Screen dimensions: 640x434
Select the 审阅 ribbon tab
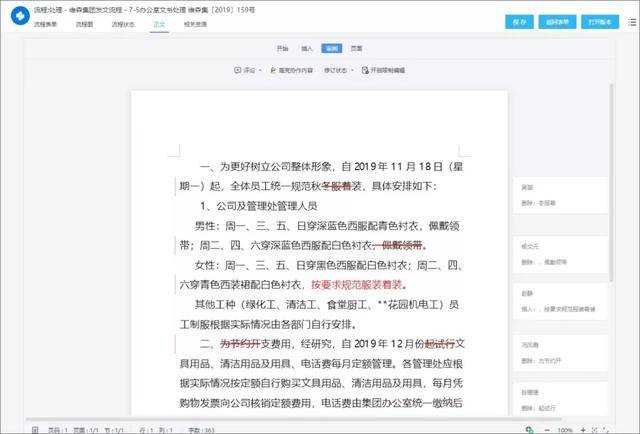coord(331,48)
